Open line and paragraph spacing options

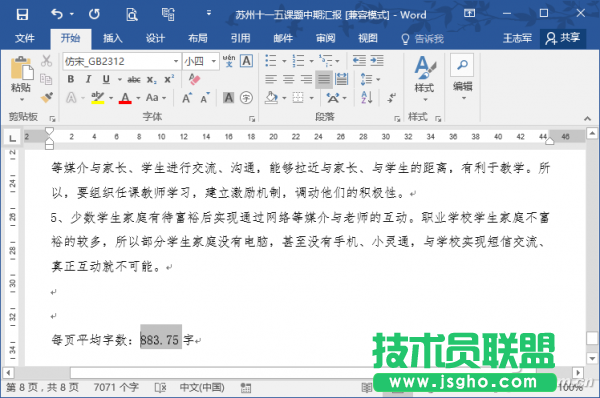tap(370, 79)
